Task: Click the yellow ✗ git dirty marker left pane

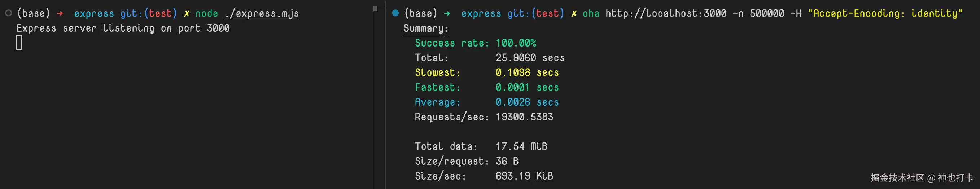Action: 187,14
